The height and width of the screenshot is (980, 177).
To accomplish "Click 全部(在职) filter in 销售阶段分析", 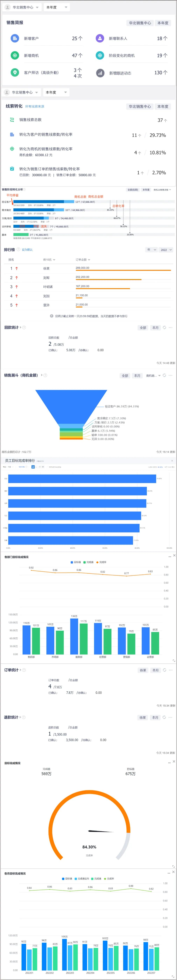I will click(133, 190).
